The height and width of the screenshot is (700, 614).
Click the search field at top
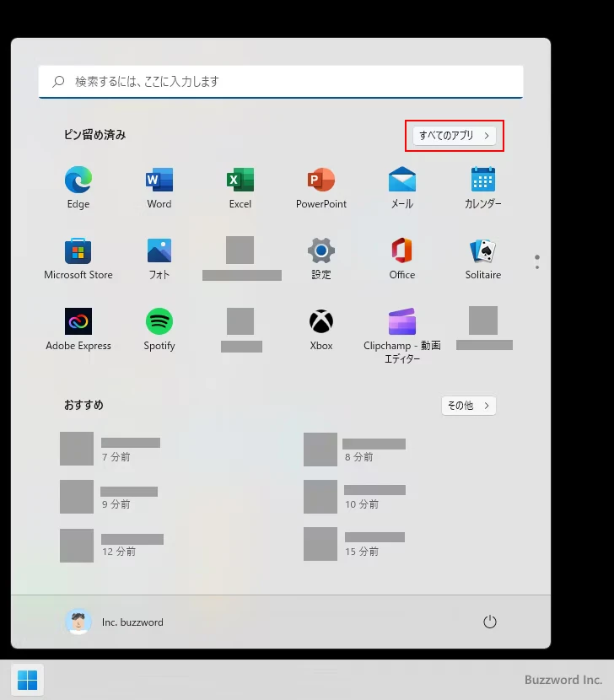click(x=281, y=82)
